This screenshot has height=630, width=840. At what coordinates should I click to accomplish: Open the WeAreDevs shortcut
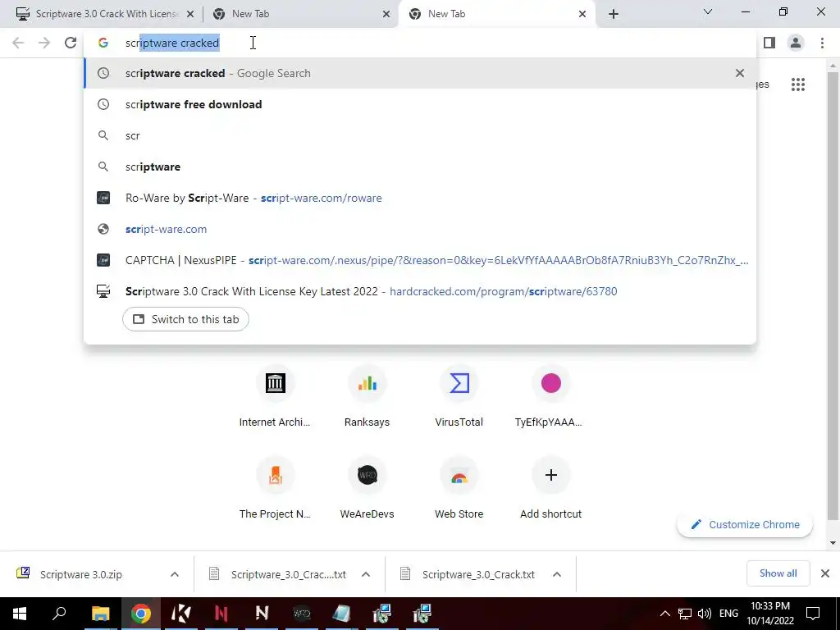pyautogui.click(x=367, y=489)
